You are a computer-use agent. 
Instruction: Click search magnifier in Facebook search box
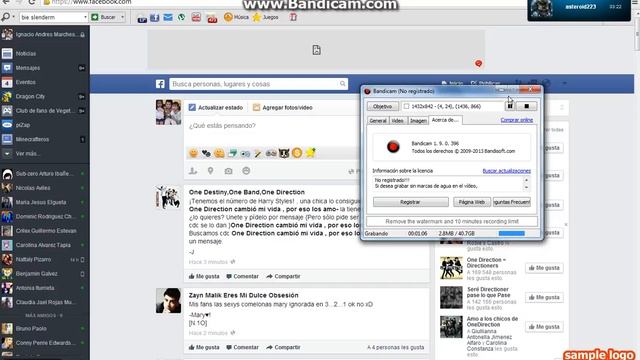[x=342, y=84]
